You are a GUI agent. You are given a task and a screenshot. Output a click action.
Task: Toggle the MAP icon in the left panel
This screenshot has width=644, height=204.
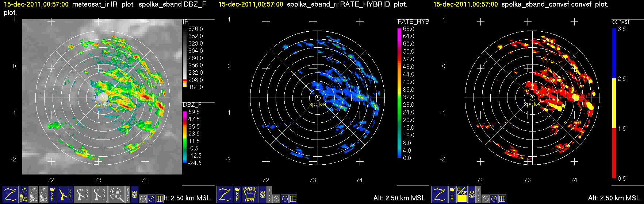tap(52, 195)
